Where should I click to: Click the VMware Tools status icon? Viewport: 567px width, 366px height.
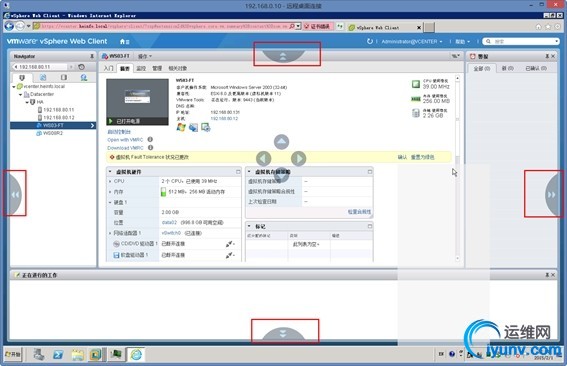[x=193, y=127]
